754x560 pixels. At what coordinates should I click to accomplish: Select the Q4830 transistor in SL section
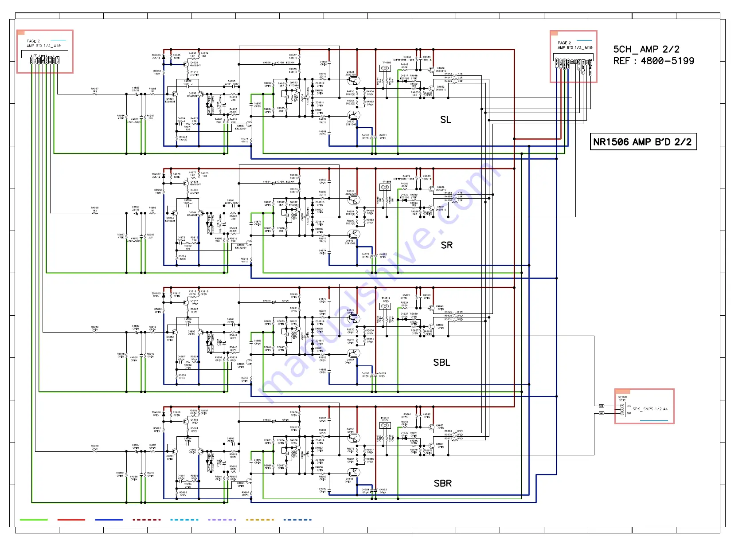pos(432,70)
